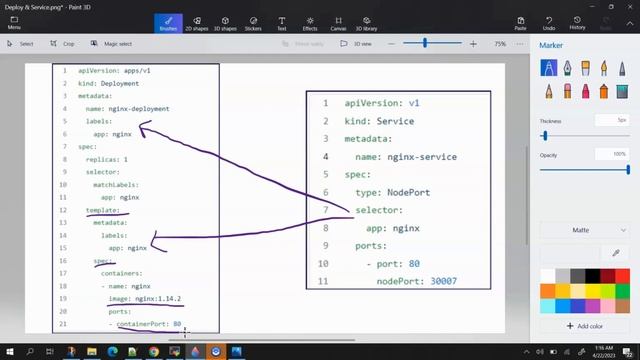The image size is (640, 360).
Task: Choose the bright red color swatch
Action: [x=622, y=276]
